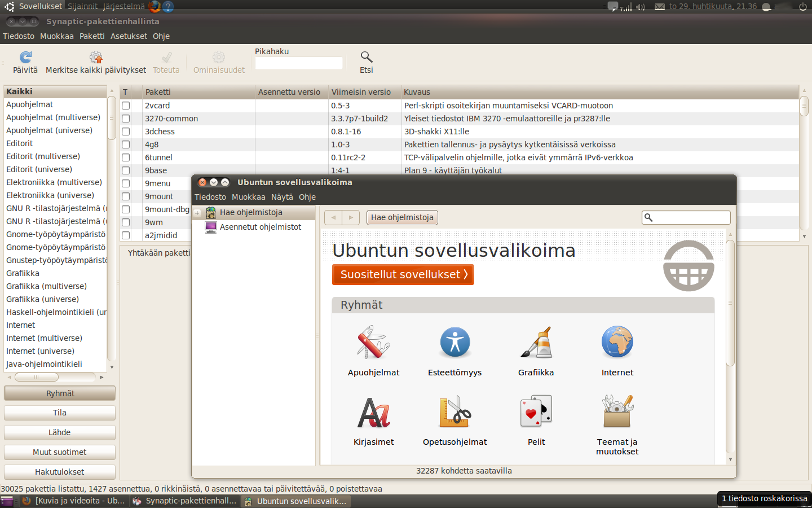
Task: Open the Grafiikka category icon
Action: point(536,343)
